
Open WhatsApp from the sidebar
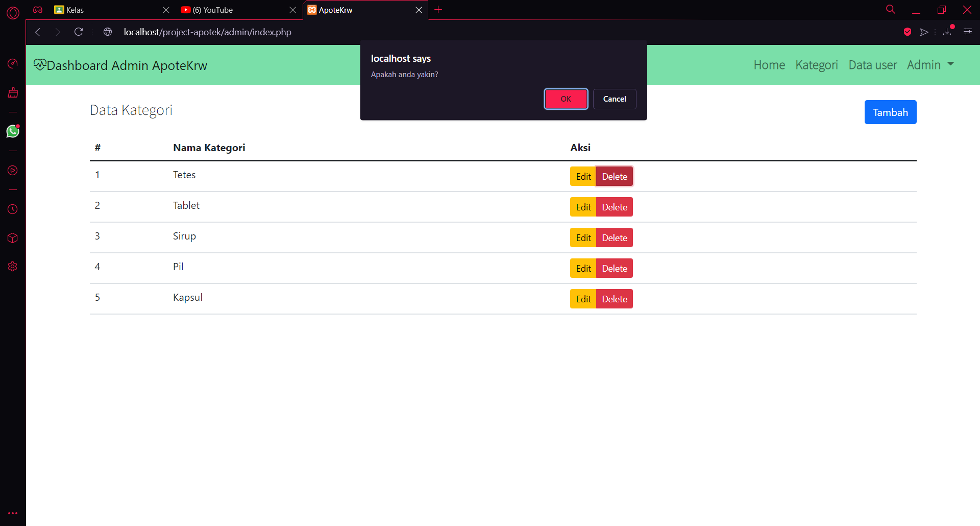tap(12, 131)
